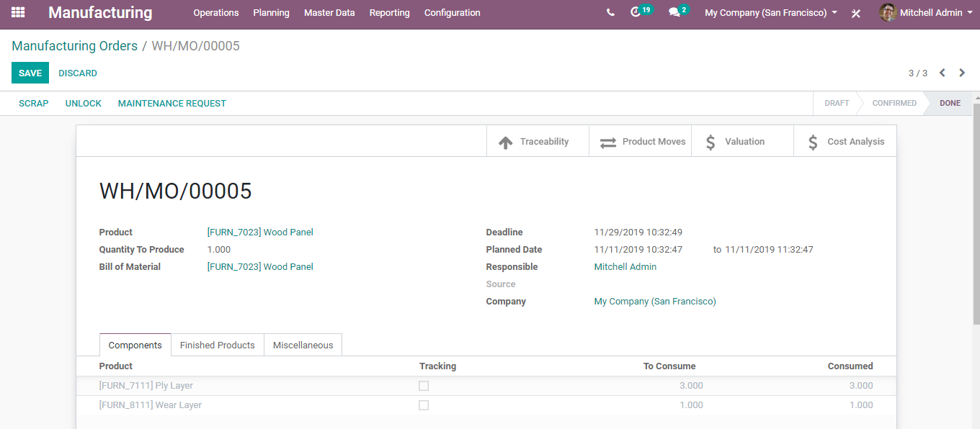The image size is (980, 429).
Task: Open Company My Company (San Francisco) link
Action: (655, 302)
